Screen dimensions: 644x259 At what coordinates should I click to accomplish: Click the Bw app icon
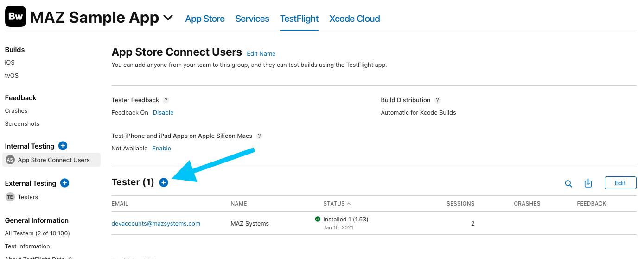coord(15,17)
